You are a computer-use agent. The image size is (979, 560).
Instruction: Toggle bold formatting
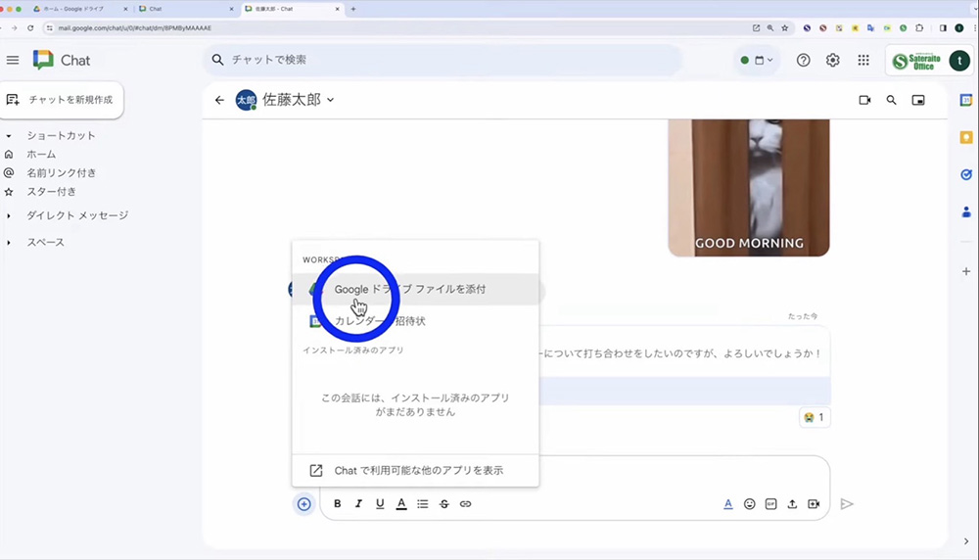tap(337, 504)
